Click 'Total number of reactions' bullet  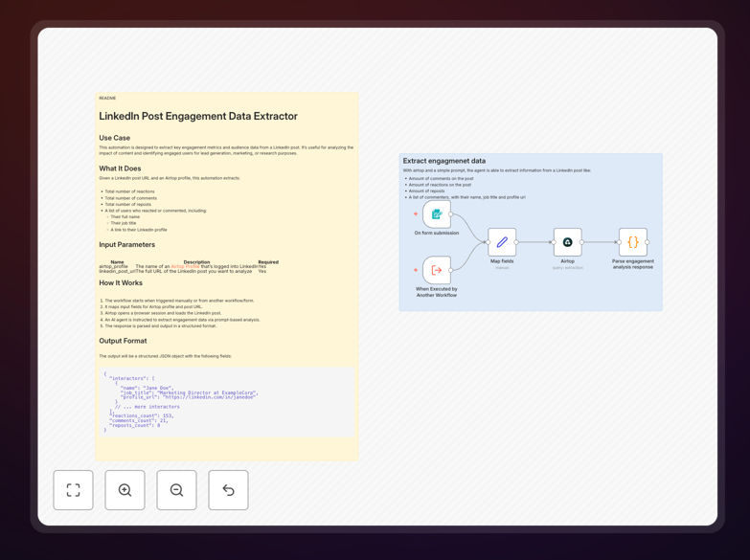(x=129, y=191)
